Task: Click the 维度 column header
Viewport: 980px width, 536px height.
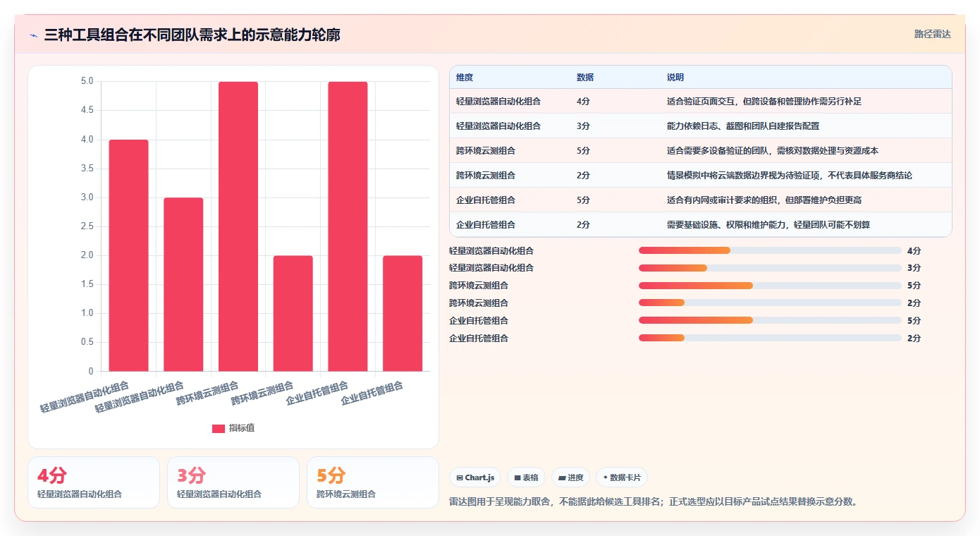Action: (465, 78)
